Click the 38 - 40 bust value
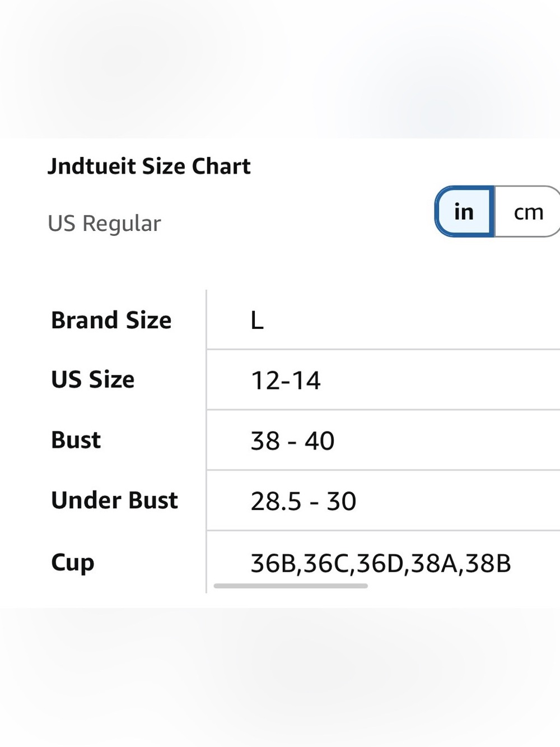Image resolution: width=560 pixels, height=747 pixels. [x=292, y=440]
